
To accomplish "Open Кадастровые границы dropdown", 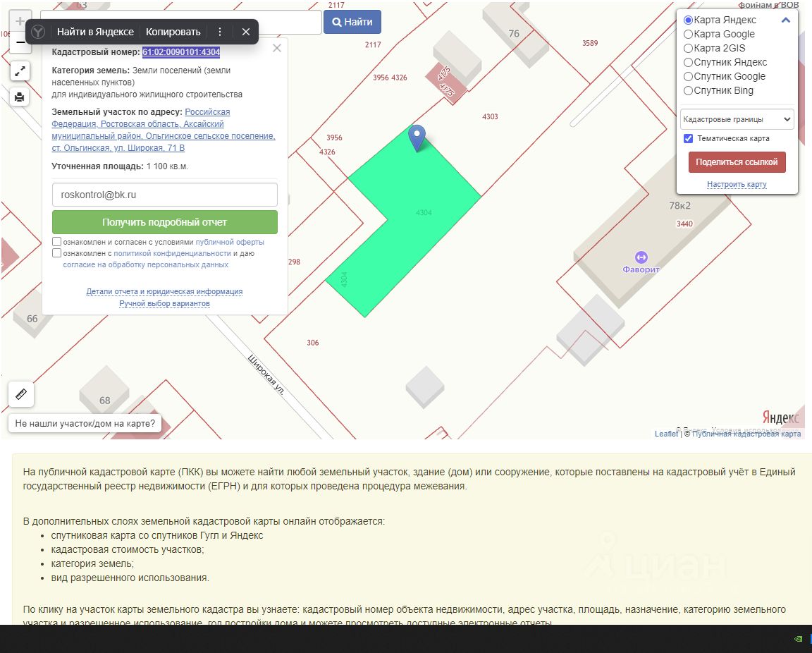I will click(x=737, y=119).
